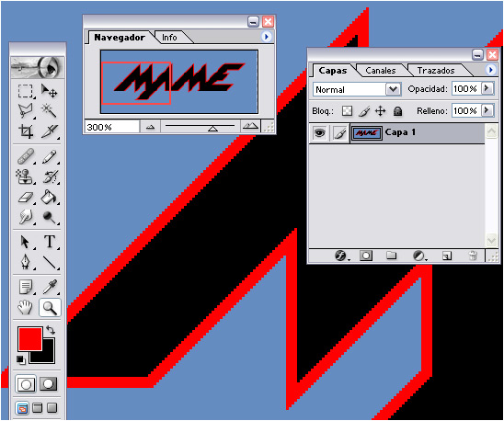Viewport: 504px width, 421px height.
Task: Select the Pen tool
Action: [x=26, y=262]
